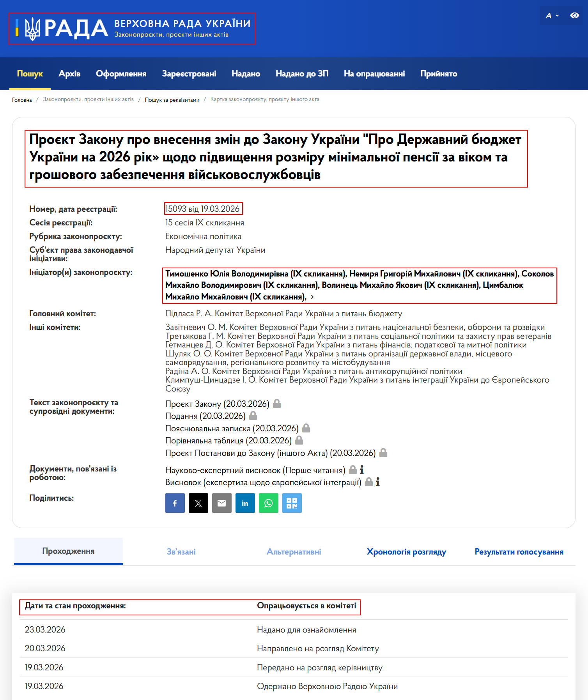Click lock icon beside Науково-експертний висновок

pyautogui.click(x=352, y=470)
